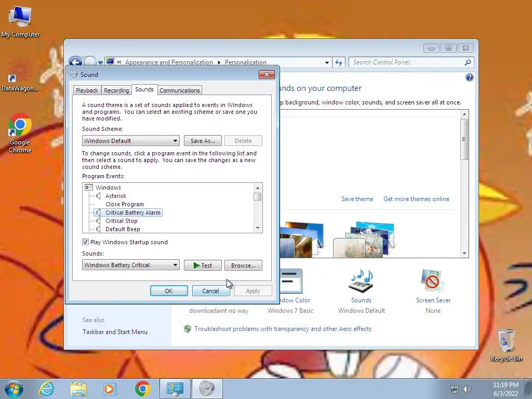This screenshot has width=532, height=399.
Task: Switch to the Recording tab
Action: point(116,90)
